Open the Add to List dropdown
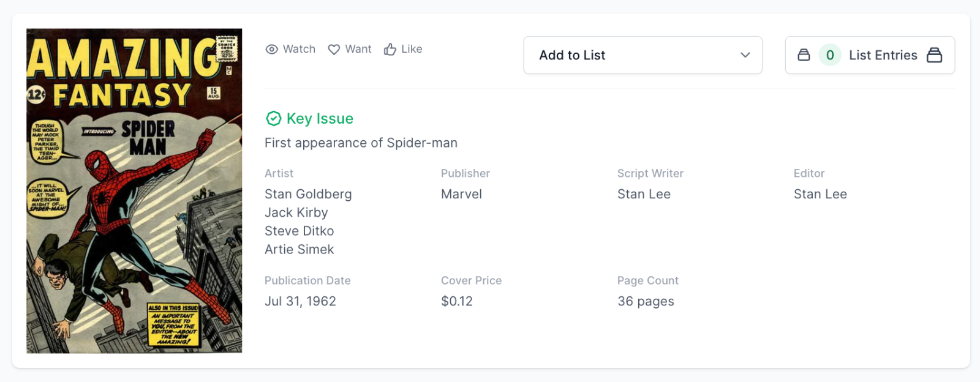This screenshot has width=980, height=382. 643,55
